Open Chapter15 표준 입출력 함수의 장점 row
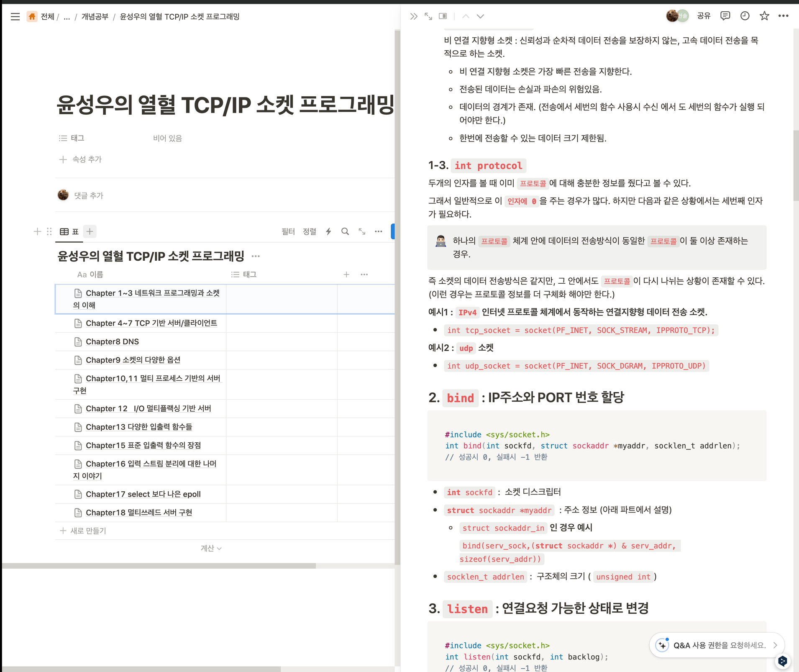Viewport: 799px width, 672px height. tap(143, 445)
